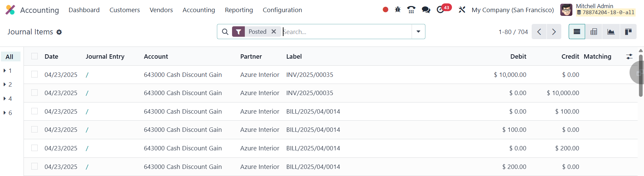Expand account group 1 in sidebar
Screen dimensions: 644x176
(7, 71)
